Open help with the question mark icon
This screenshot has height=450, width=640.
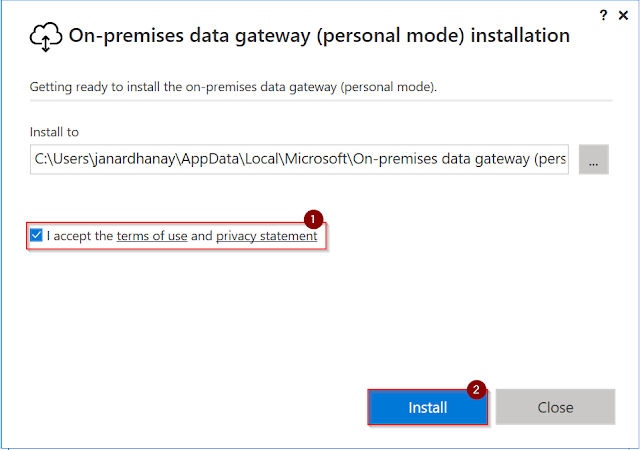coord(603,15)
